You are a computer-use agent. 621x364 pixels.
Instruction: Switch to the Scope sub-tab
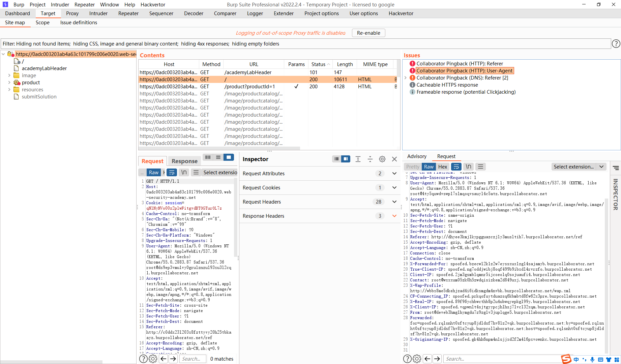coord(42,23)
